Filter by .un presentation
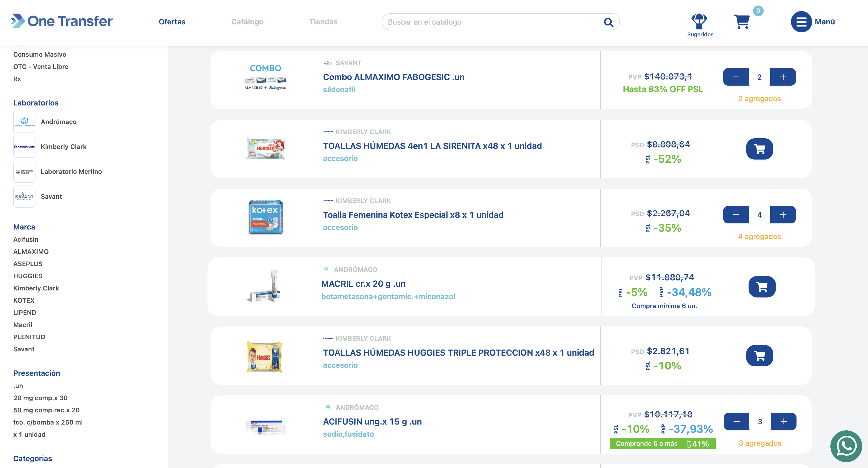 click(18, 386)
